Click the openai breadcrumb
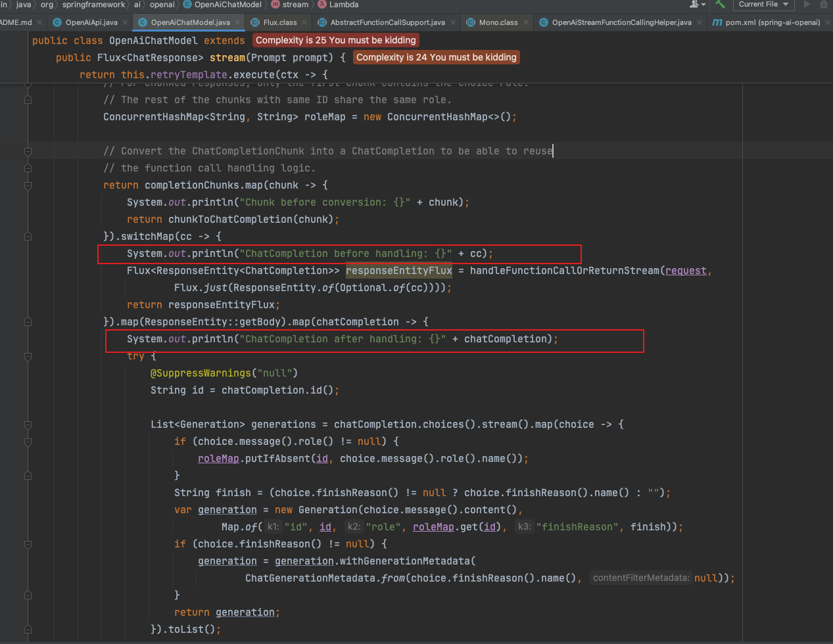 [162, 5]
